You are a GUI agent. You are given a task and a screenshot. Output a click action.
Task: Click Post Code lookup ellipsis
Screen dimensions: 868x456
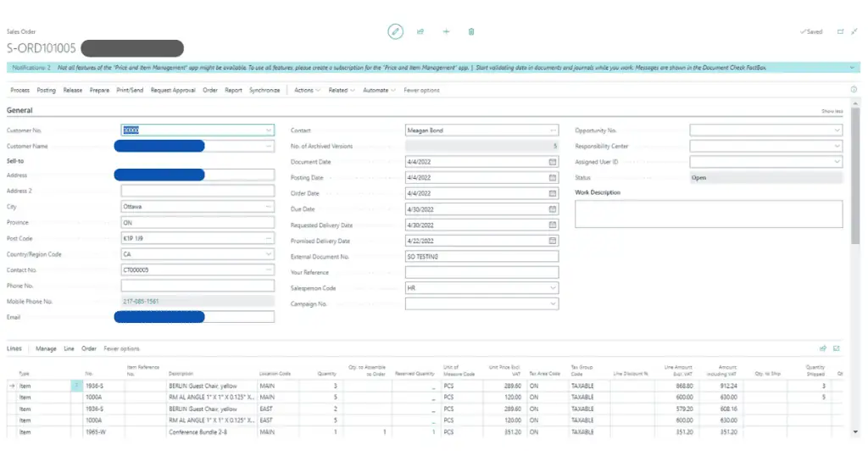268,238
